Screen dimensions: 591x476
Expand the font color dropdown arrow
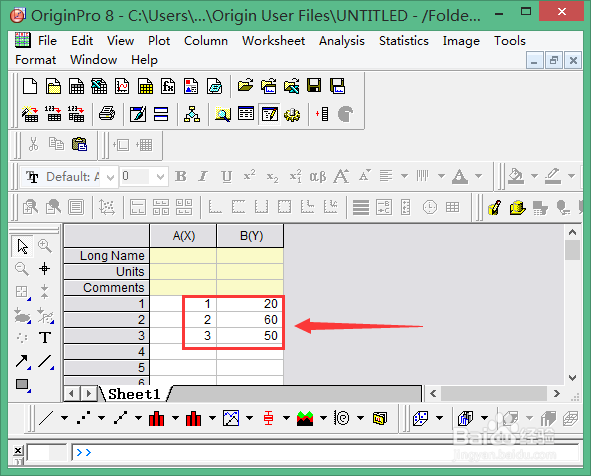coord(478,176)
